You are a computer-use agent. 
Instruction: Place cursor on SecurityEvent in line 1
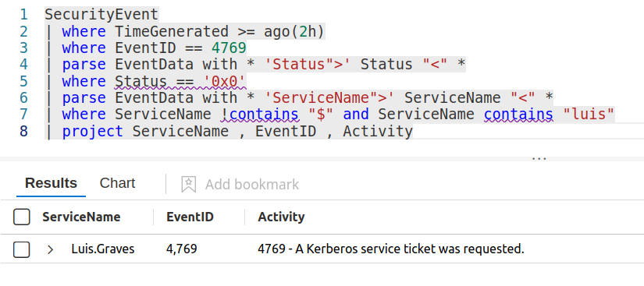tap(101, 15)
